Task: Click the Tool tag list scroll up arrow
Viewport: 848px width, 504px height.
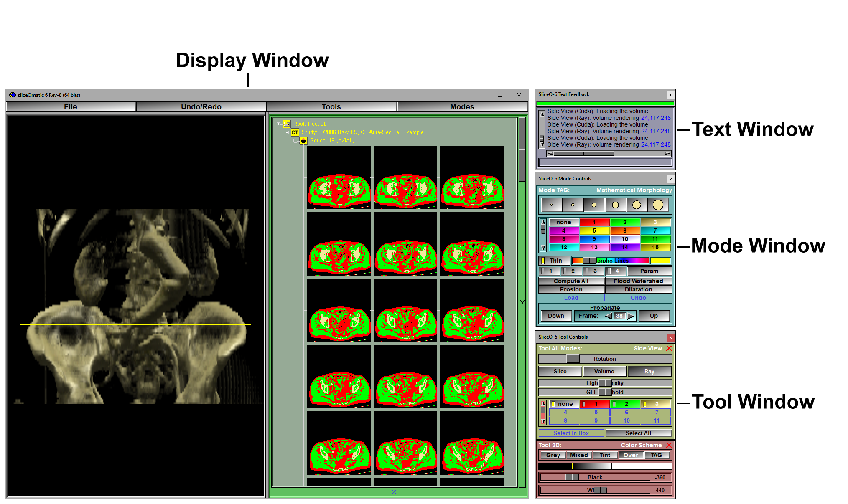Action: tap(543, 403)
